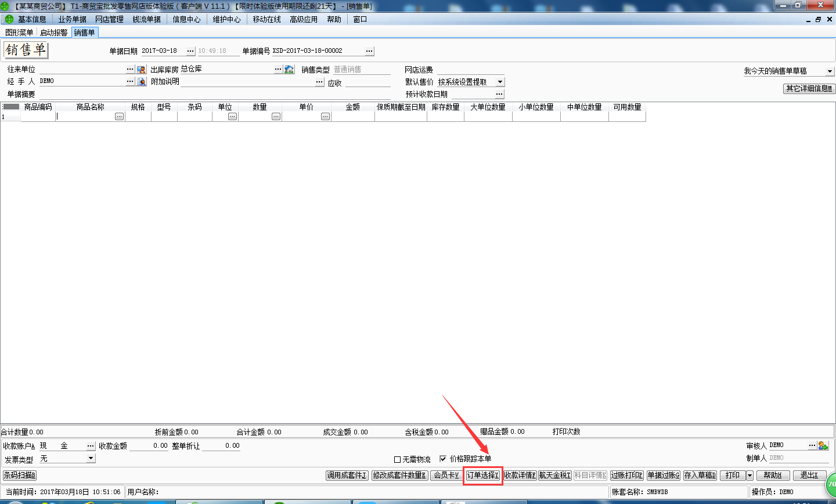Open the date picker beside 单据日期
Image resolution: width=836 pixels, height=504 pixels.
190,50
